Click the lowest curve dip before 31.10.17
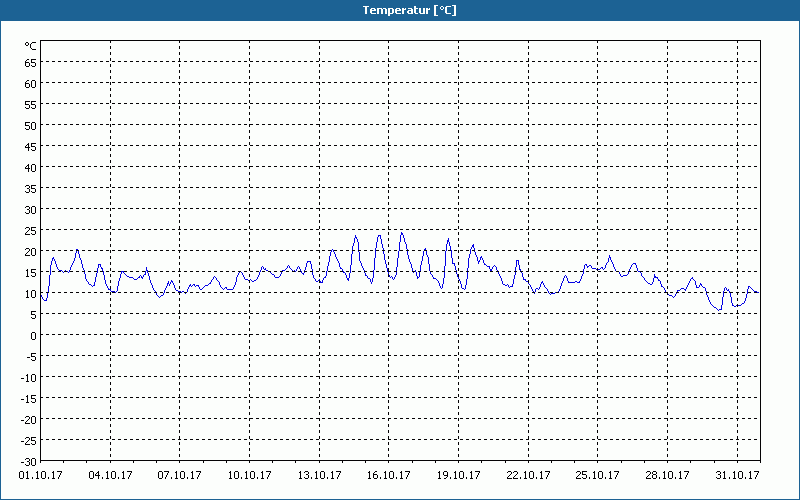 tap(718, 310)
